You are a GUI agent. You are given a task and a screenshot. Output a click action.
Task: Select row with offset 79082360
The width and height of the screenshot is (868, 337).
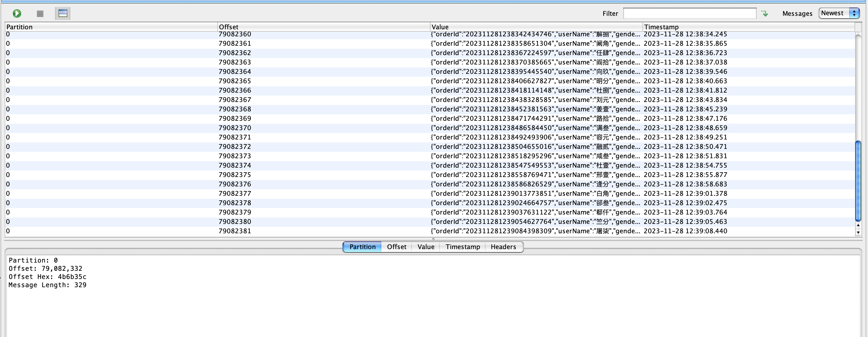(x=430, y=34)
